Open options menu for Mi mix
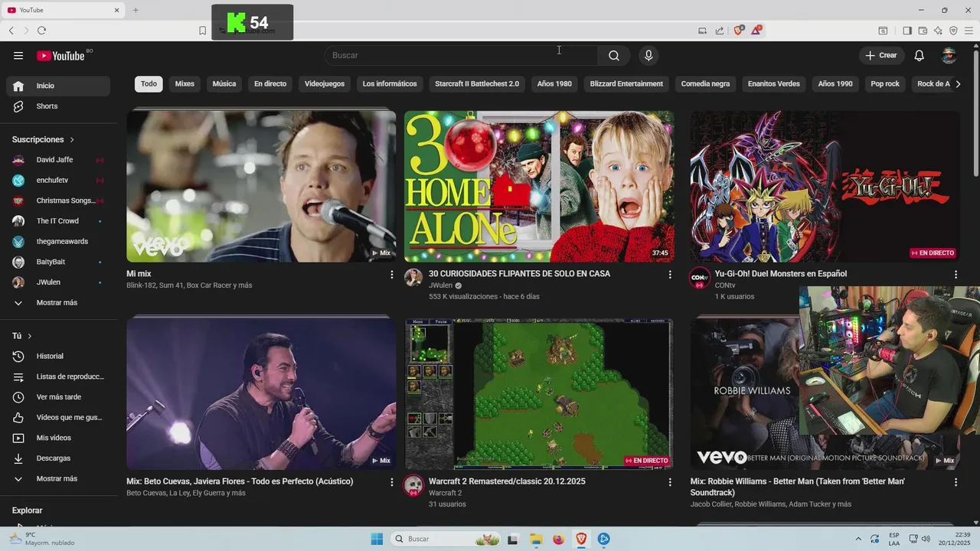 click(x=392, y=274)
